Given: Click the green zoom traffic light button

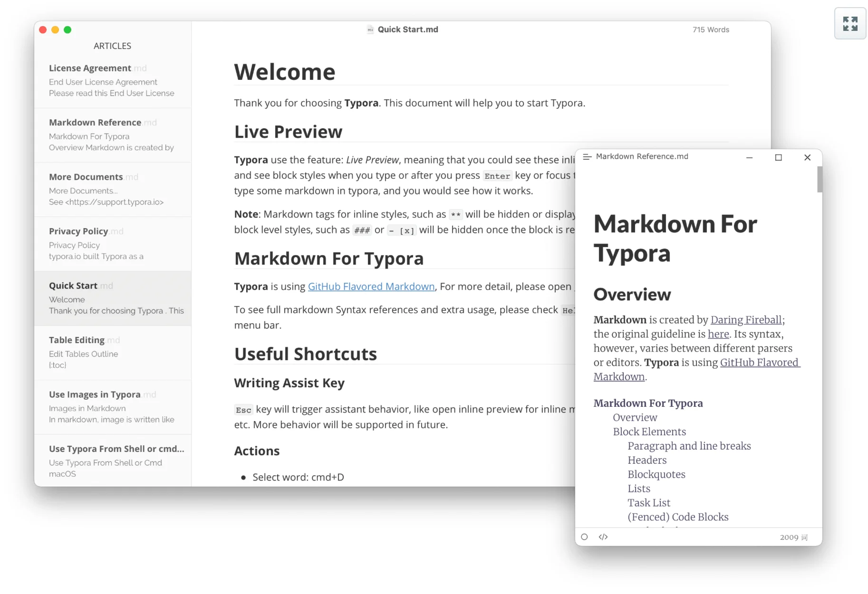Looking at the screenshot, I should tap(68, 29).
